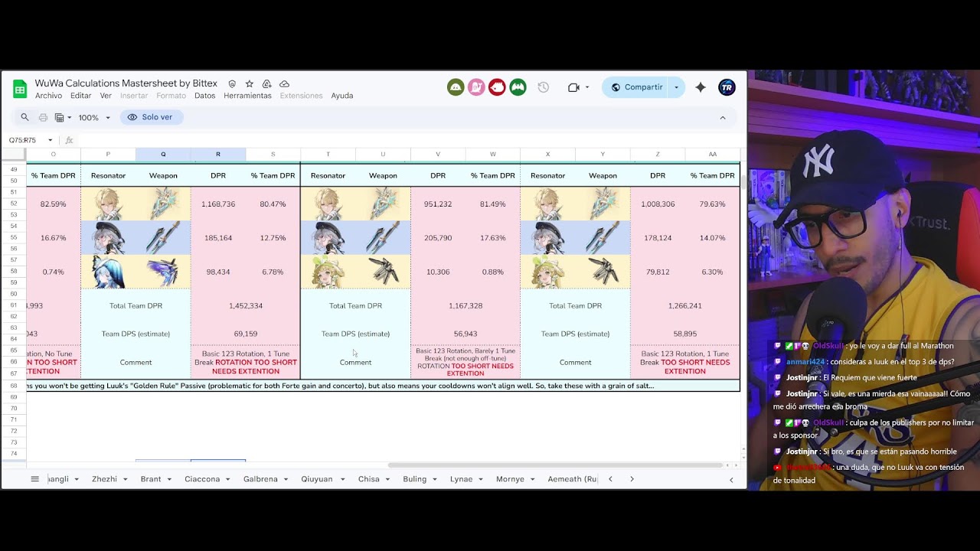The width and height of the screenshot is (980, 551).
Task: Click the print icon in toolbar
Action: pyautogui.click(x=43, y=117)
